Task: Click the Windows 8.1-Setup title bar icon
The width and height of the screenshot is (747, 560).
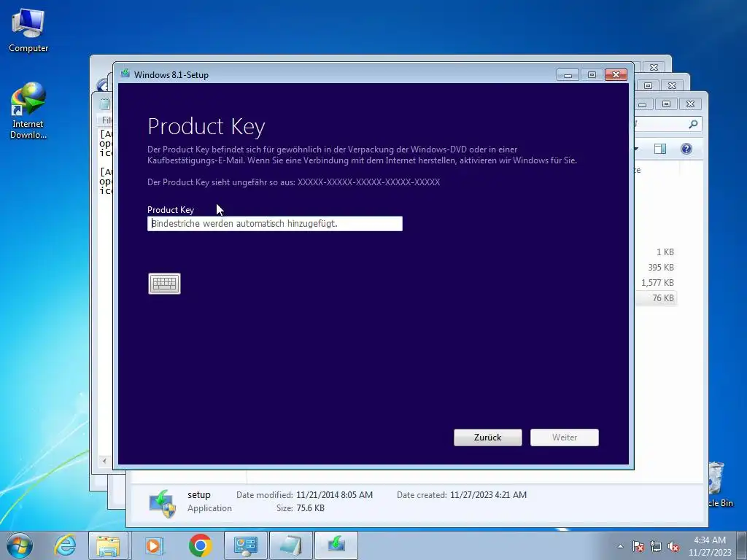Action: pos(125,74)
